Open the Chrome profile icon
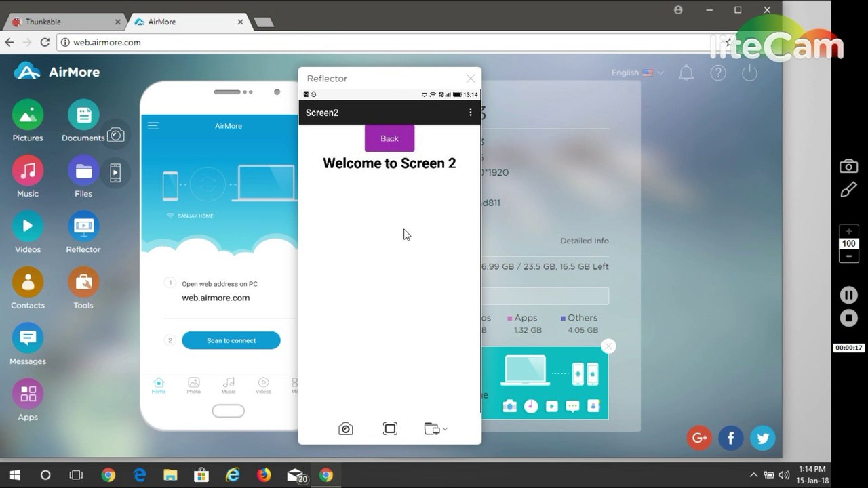The width and height of the screenshot is (868, 488). pos(678,9)
